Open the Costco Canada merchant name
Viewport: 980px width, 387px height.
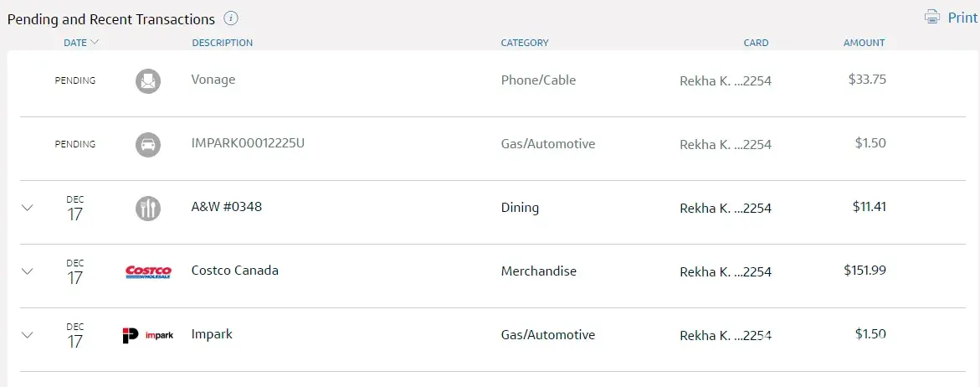[235, 271]
